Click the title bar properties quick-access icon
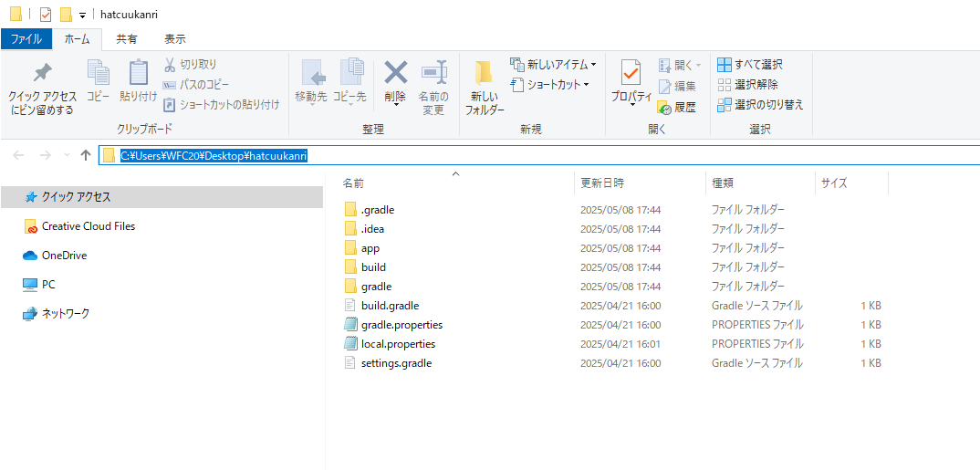This screenshot has width=980, height=470. click(45, 14)
